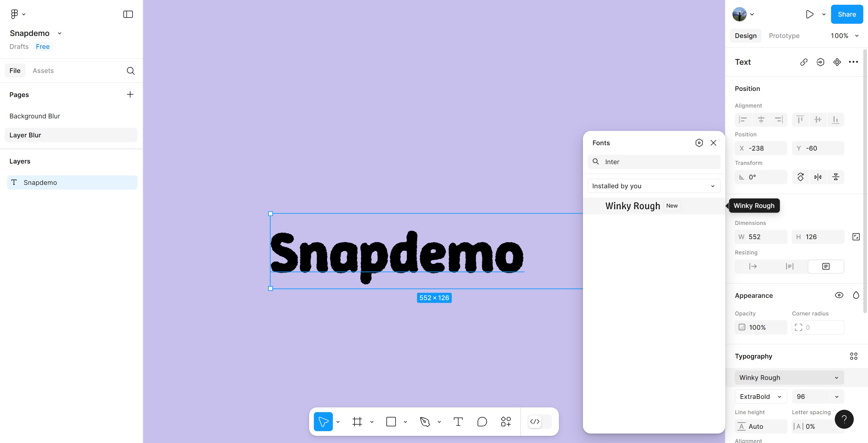Click the Share button

[847, 14]
